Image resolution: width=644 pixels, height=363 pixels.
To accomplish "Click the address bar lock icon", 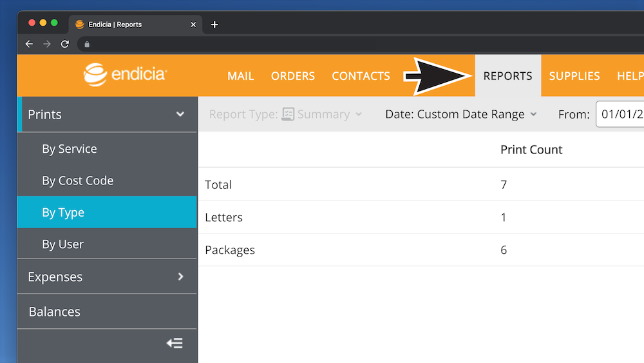I will 87,44.
